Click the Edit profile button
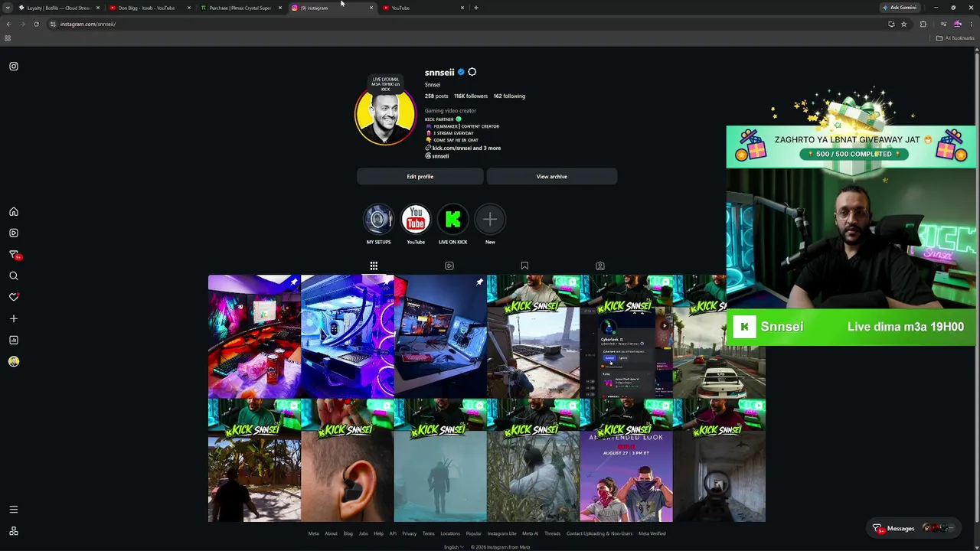This screenshot has width=980, height=551. 420,177
